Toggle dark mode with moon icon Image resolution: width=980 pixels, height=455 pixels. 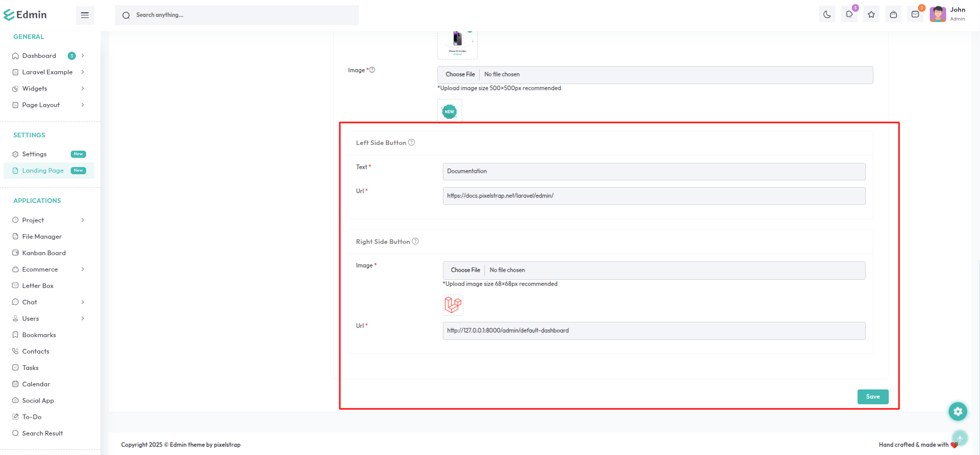(x=827, y=14)
